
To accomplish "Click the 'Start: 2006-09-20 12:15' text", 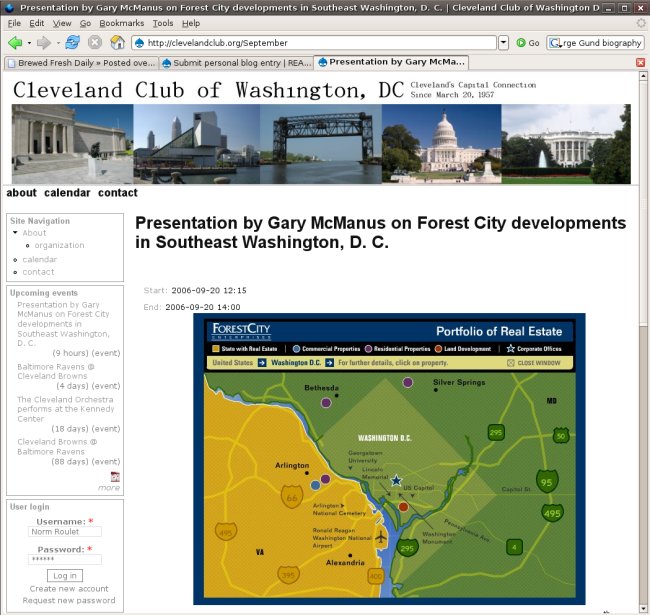I will [195, 291].
